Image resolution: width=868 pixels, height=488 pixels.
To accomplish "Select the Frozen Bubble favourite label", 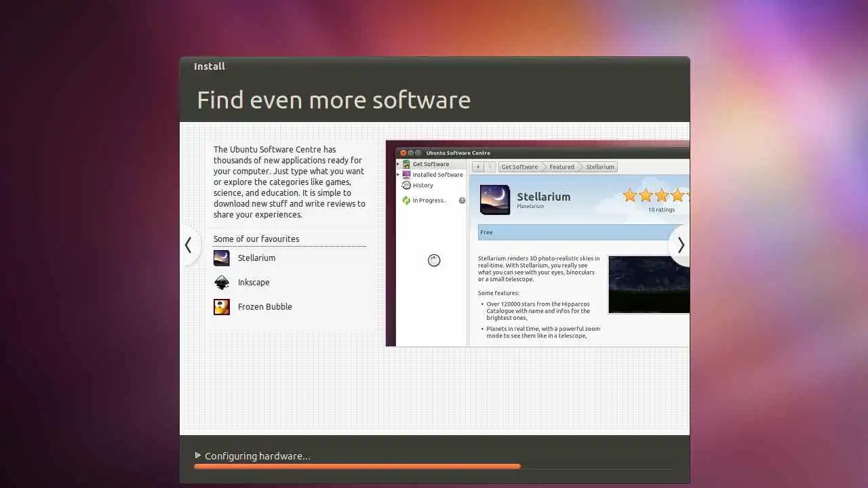I will 265,306.
